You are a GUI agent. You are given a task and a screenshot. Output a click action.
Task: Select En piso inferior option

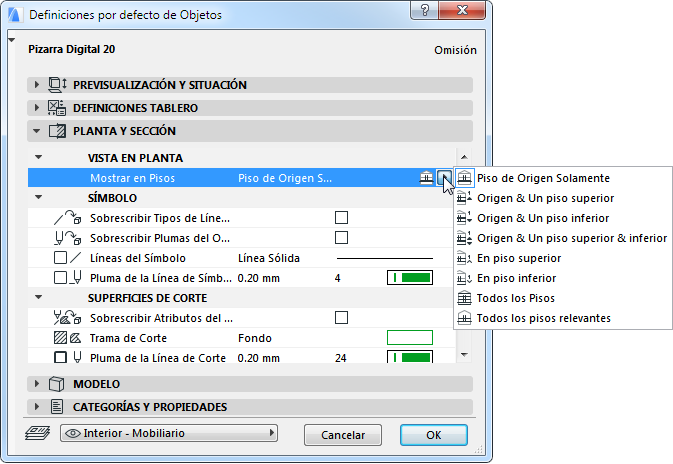563,278
